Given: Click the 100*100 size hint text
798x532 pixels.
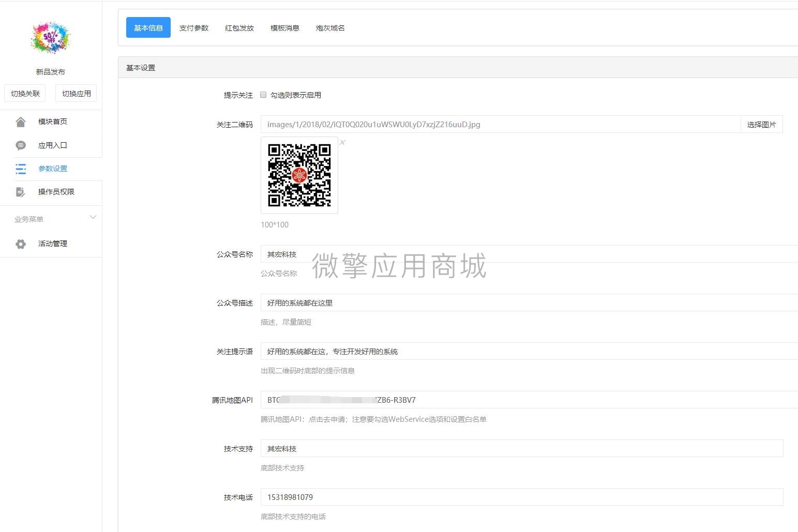Looking at the screenshot, I should 275,225.
